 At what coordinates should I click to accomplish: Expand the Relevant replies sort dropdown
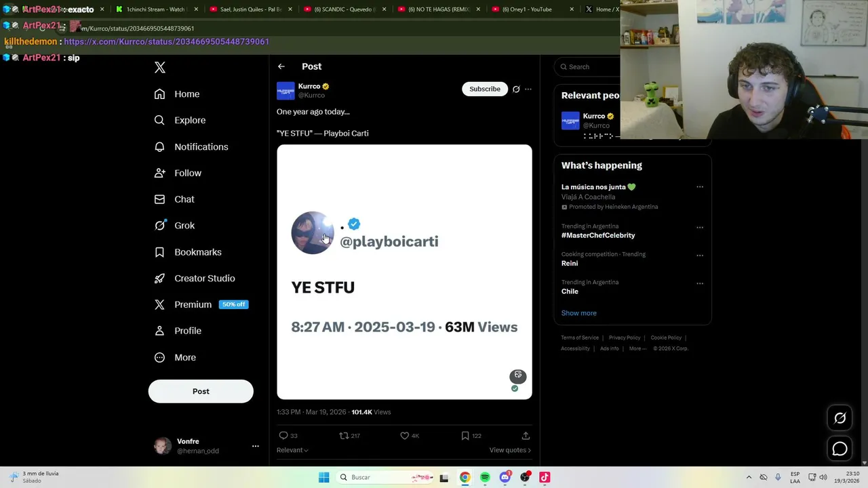point(292,450)
